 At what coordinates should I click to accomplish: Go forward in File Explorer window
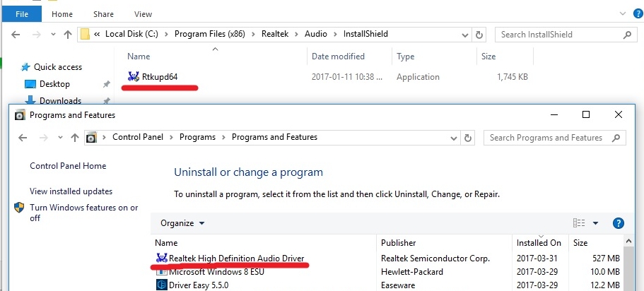coord(37,35)
